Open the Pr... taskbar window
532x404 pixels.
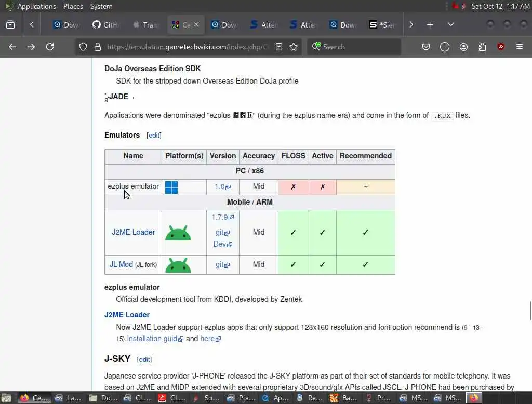pyautogui.click(x=379, y=398)
